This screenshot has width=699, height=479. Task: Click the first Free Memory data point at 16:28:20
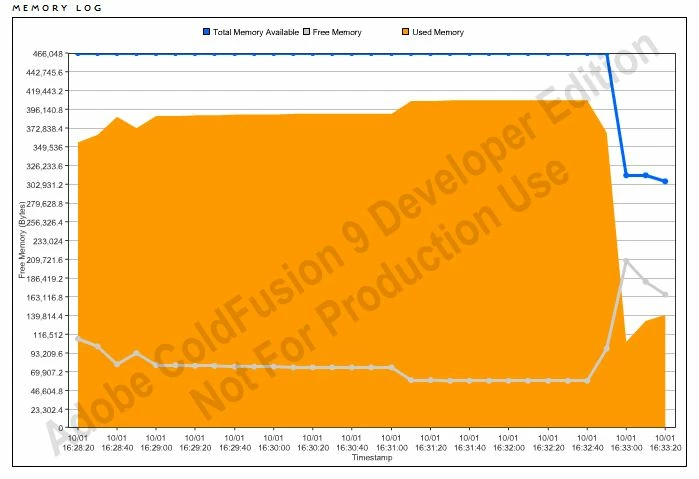point(78,339)
